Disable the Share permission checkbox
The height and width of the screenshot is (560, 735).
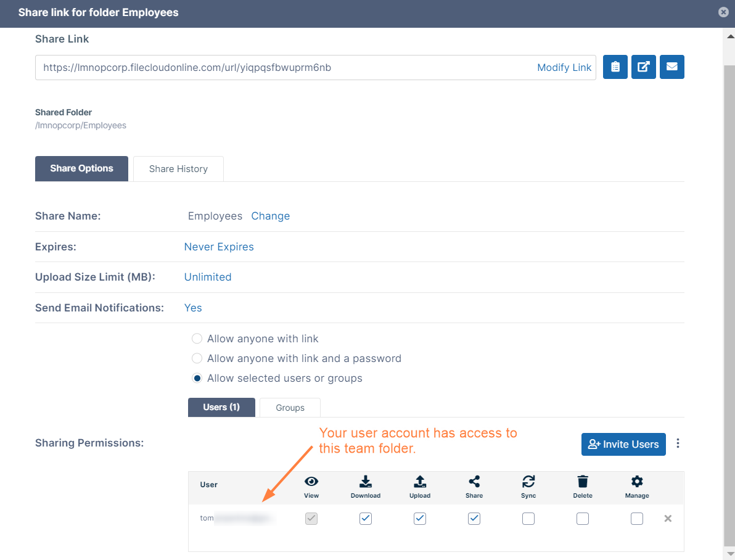pos(474,519)
